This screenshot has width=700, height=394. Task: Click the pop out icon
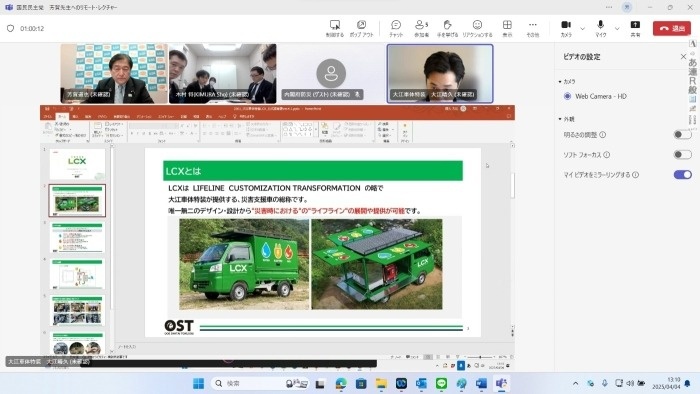tap(361, 25)
